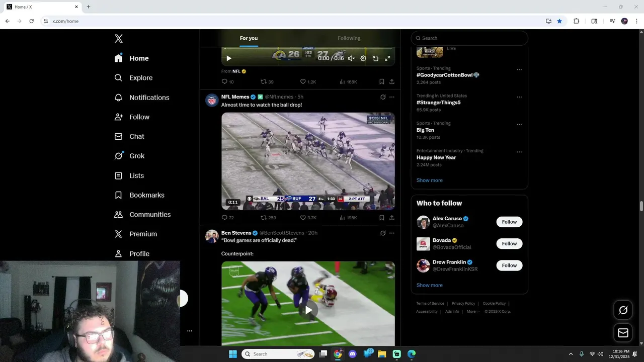Bookmark the NFL Memes post
The width and height of the screenshot is (644, 362).
click(x=382, y=218)
